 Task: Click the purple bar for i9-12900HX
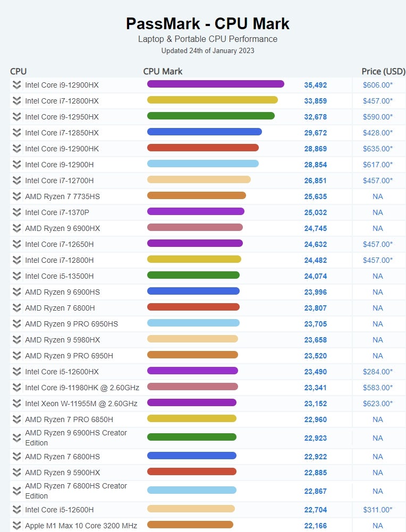click(216, 84)
